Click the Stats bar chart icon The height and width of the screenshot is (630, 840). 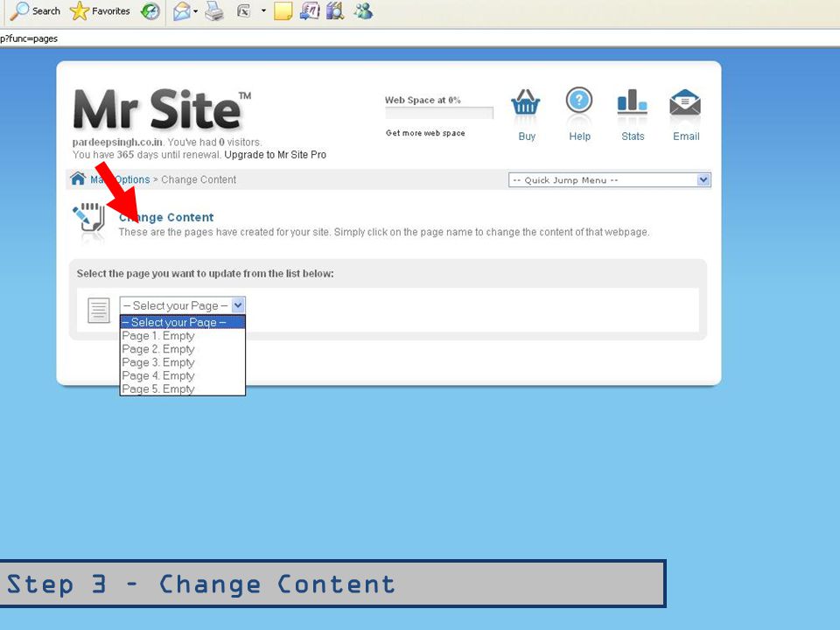[x=632, y=101]
